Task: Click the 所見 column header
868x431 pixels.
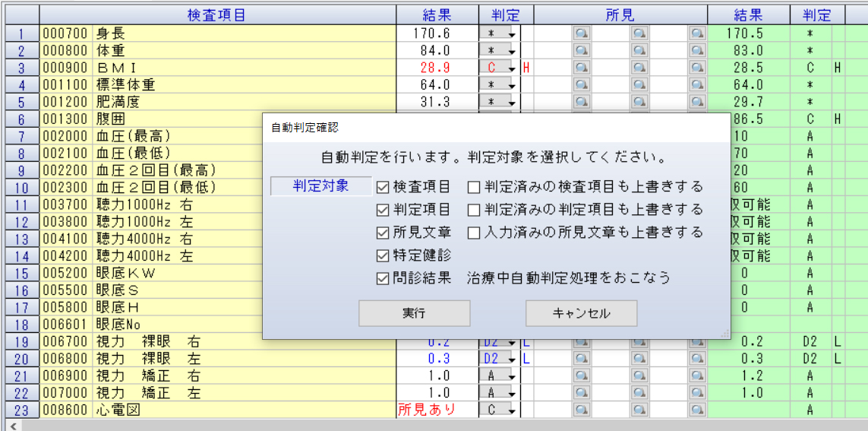Action: coord(620,14)
